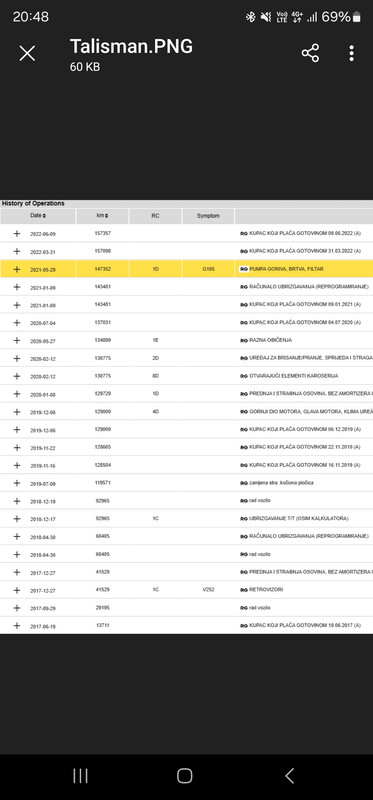Click the 128605 km value
The height and width of the screenshot is (800, 373).
click(103, 447)
